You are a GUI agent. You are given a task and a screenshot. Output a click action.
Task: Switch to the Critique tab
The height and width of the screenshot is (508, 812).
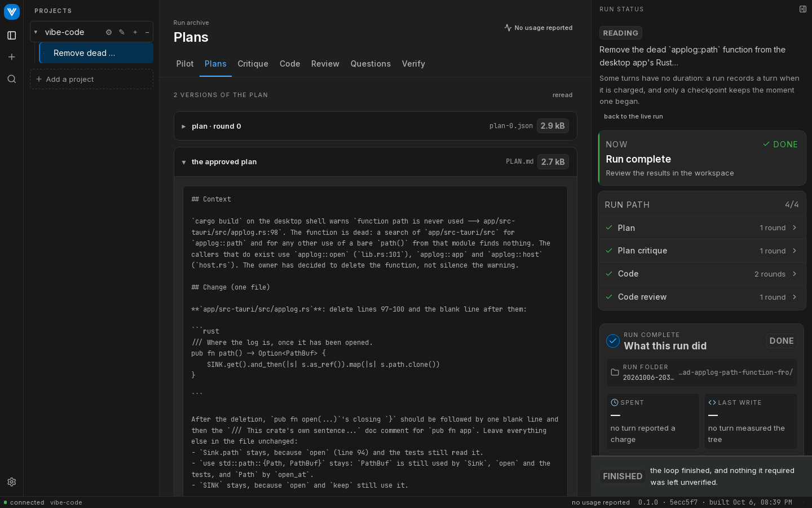point(253,64)
